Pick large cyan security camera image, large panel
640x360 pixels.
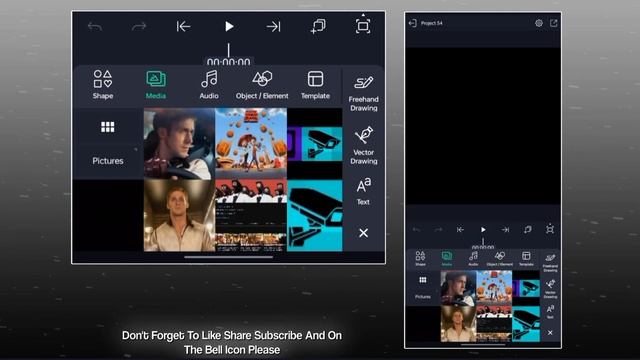(315, 216)
